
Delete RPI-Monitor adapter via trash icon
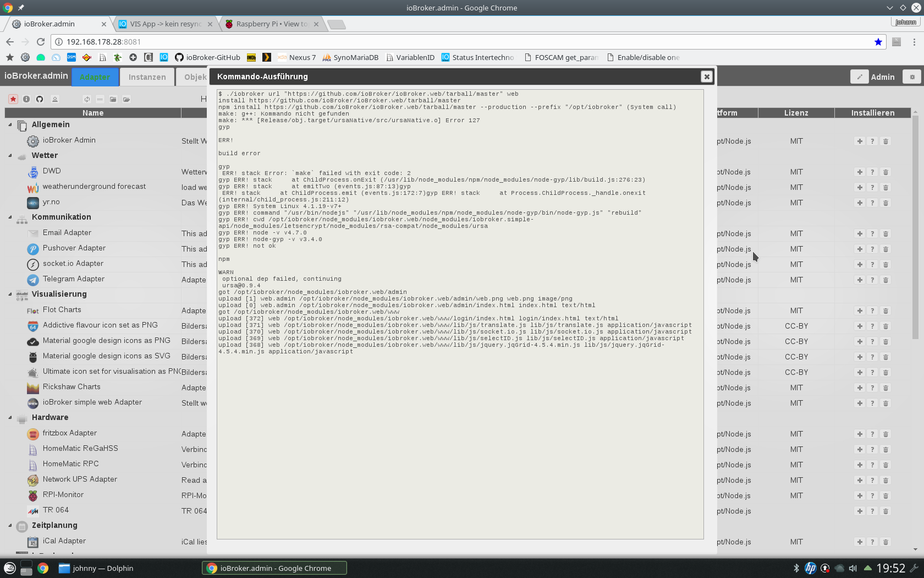(x=886, y=496)
